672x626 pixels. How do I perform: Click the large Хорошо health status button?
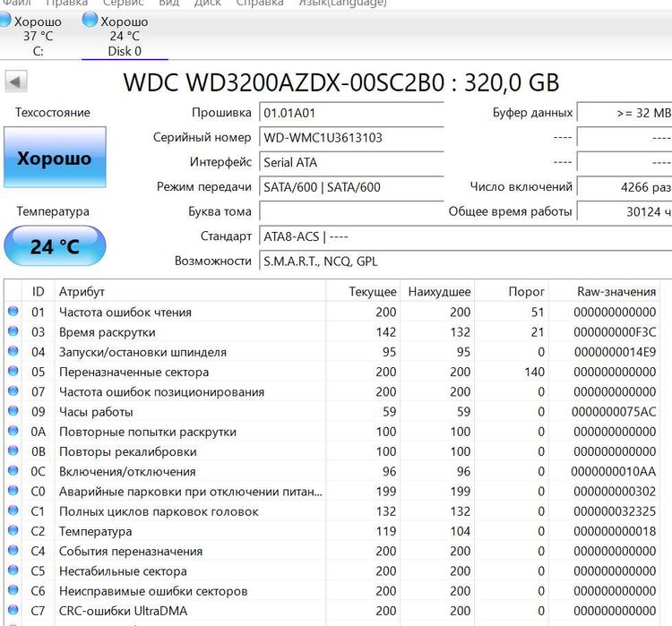coord(55,158)
